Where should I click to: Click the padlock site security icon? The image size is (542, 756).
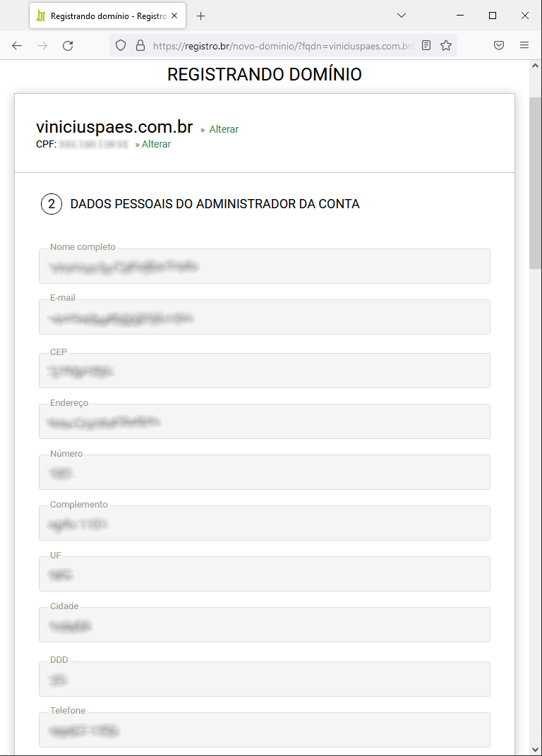140,46
